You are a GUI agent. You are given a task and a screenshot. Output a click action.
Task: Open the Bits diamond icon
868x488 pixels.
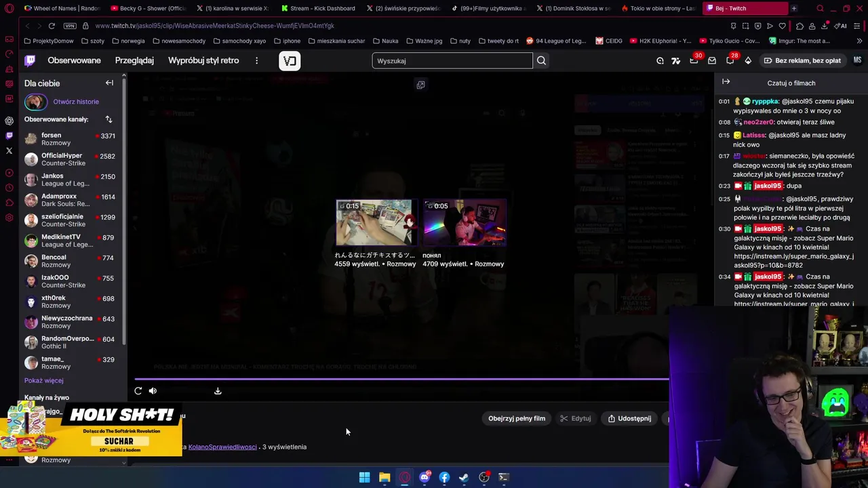tap(748, 60)
